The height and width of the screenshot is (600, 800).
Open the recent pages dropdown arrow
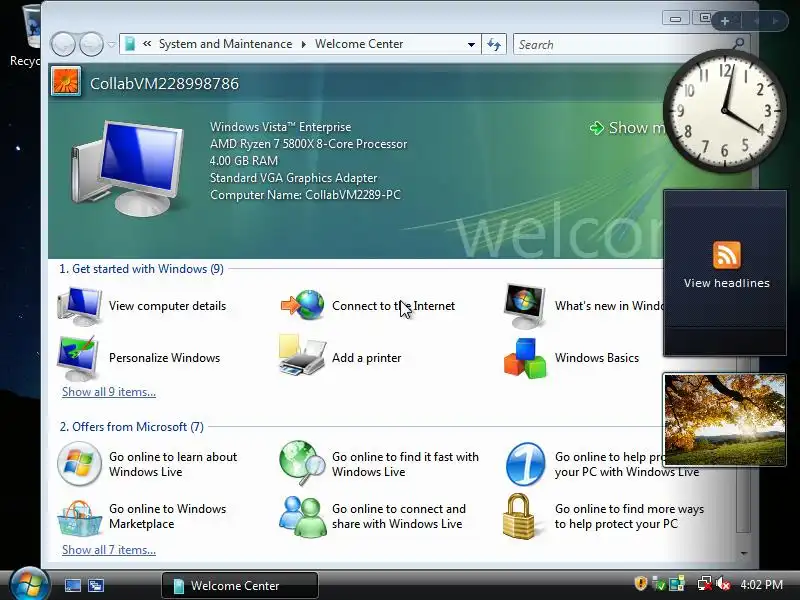[112, 45]
